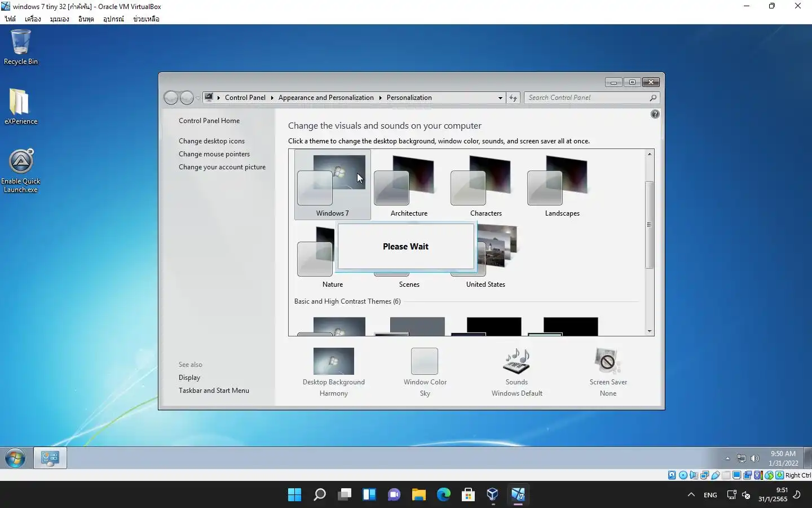This screenshot has width=812, height=508.
Task: Open the อินพุต menu in VirtualBox
Action: tap(86, 19)
